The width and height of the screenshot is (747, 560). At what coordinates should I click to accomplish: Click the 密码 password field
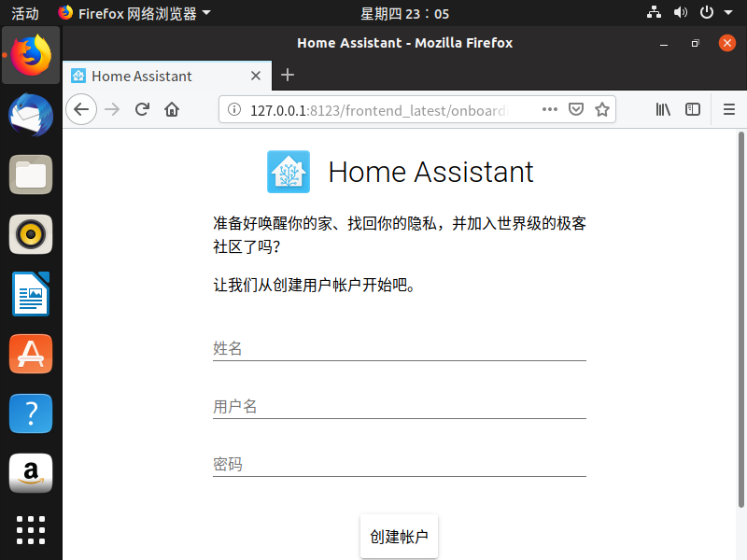point(399,464)
